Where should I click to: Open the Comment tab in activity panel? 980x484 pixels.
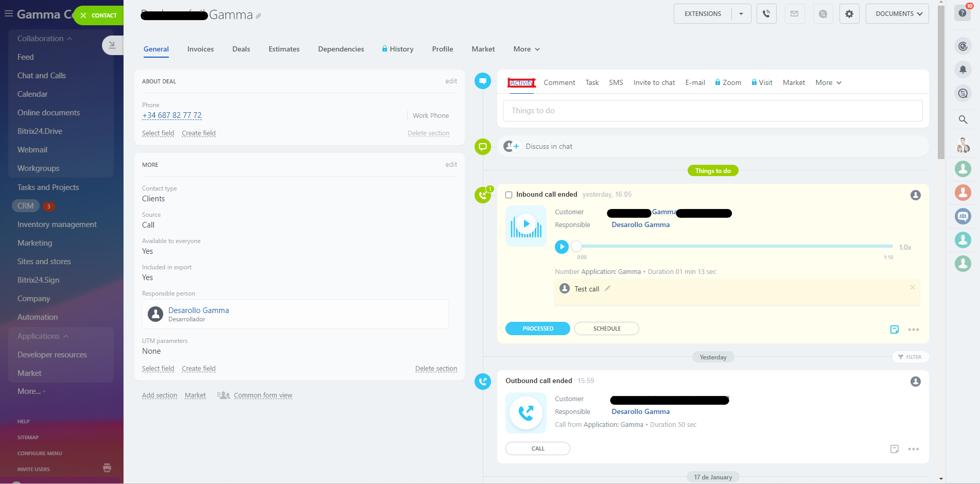tap(559, 82)
